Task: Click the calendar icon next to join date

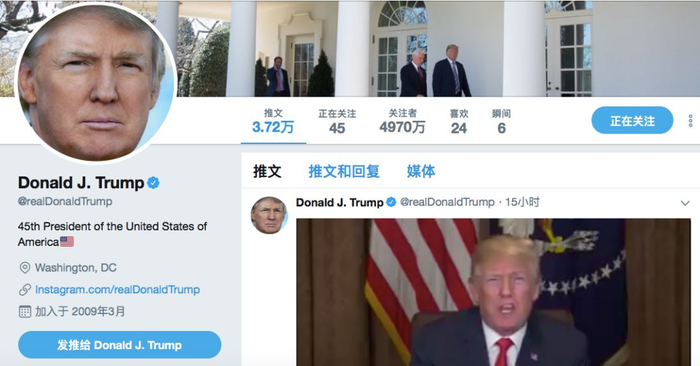Action: (25, 312)
